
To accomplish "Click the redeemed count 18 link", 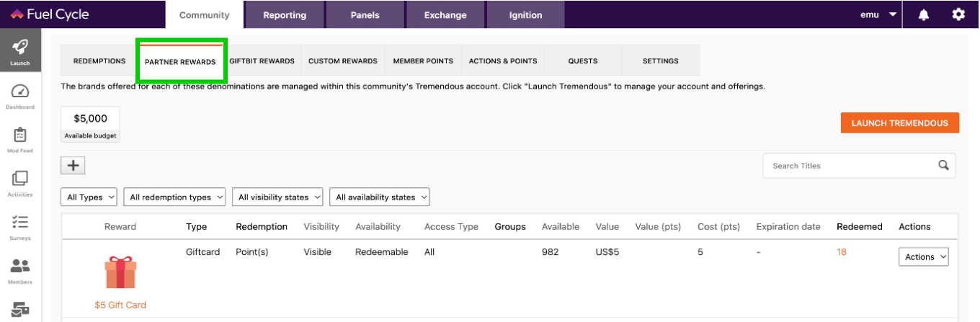I will point(842,252).
